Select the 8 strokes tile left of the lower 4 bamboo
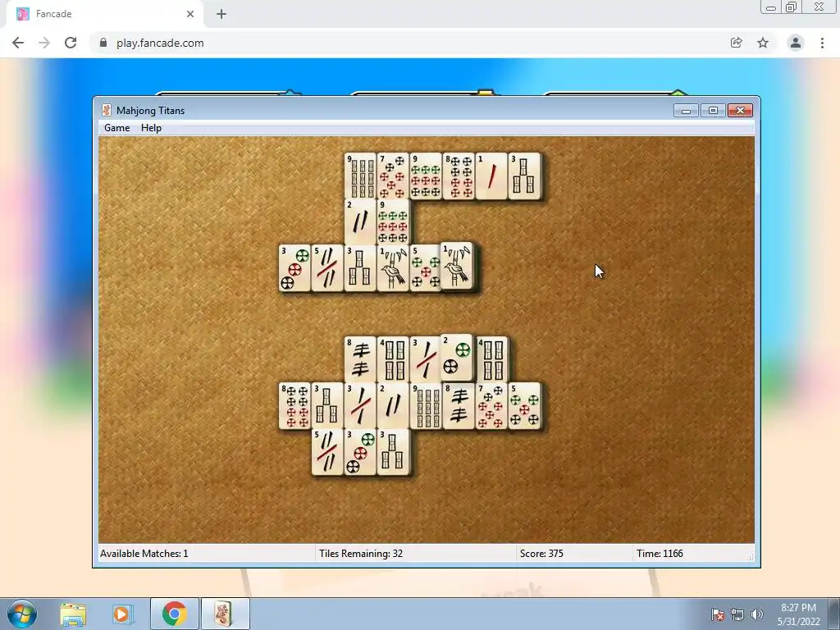This screenshot has width=840, height=630. coord(360,359)
